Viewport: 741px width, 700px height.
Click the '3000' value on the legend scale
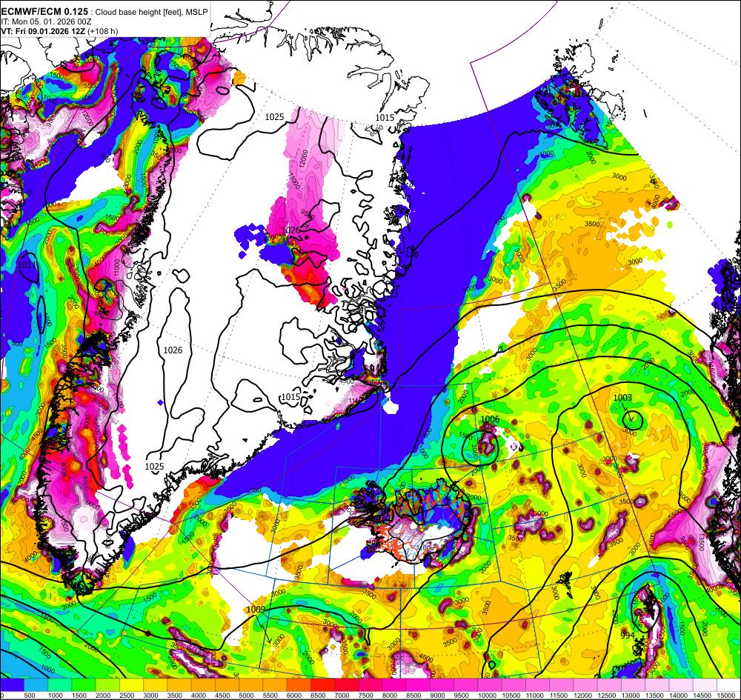(x=151, y=696)
